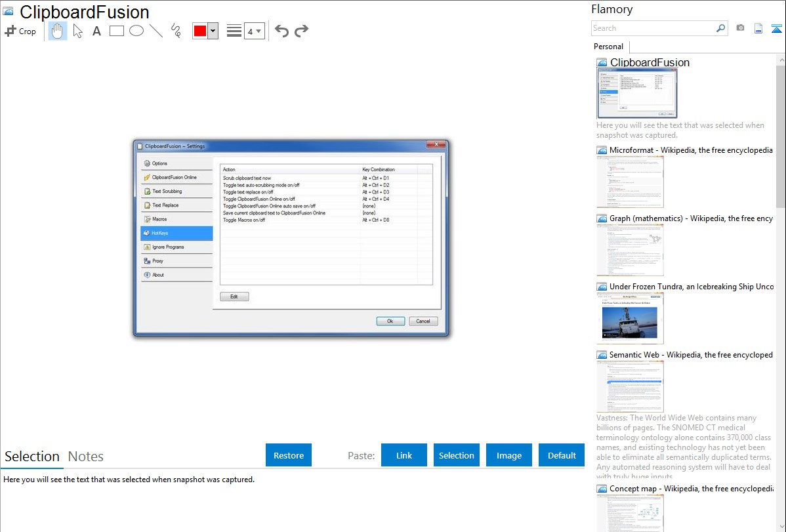Click Graph (mathematics) snapshot title
This screenshot has width=786, height=532.
pyautogui.click(x=691, y=218)
